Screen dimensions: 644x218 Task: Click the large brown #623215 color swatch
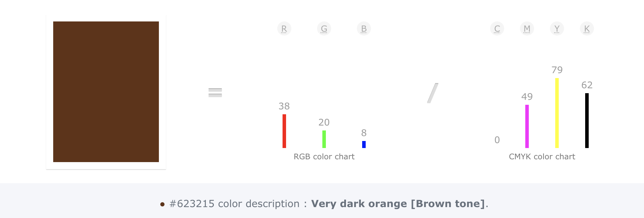(x=106, y=92)
